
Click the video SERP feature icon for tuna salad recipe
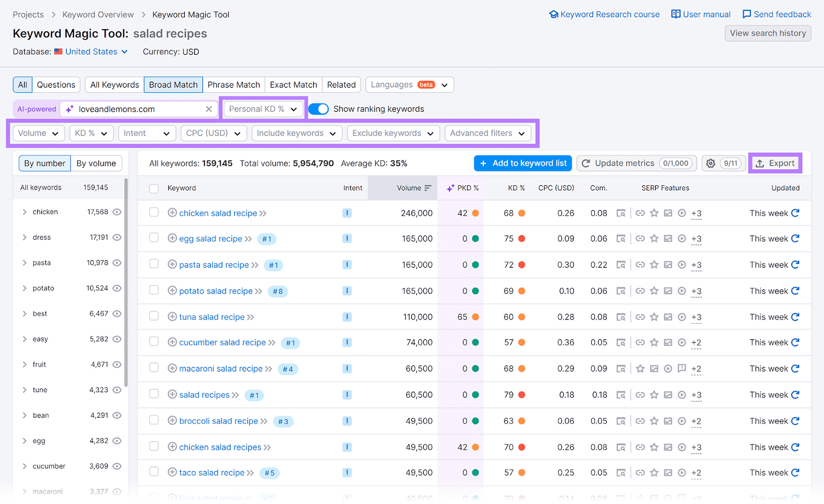(682, 317)
